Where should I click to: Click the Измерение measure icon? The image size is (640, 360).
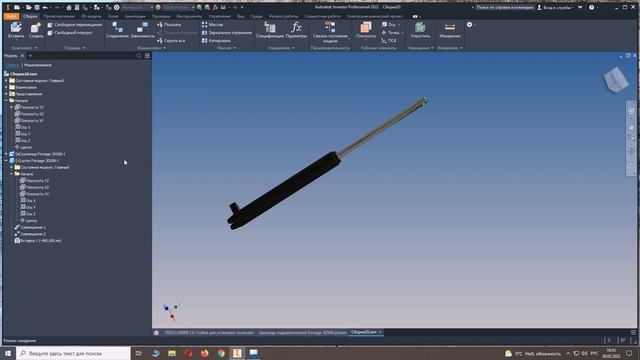(450, 27)
